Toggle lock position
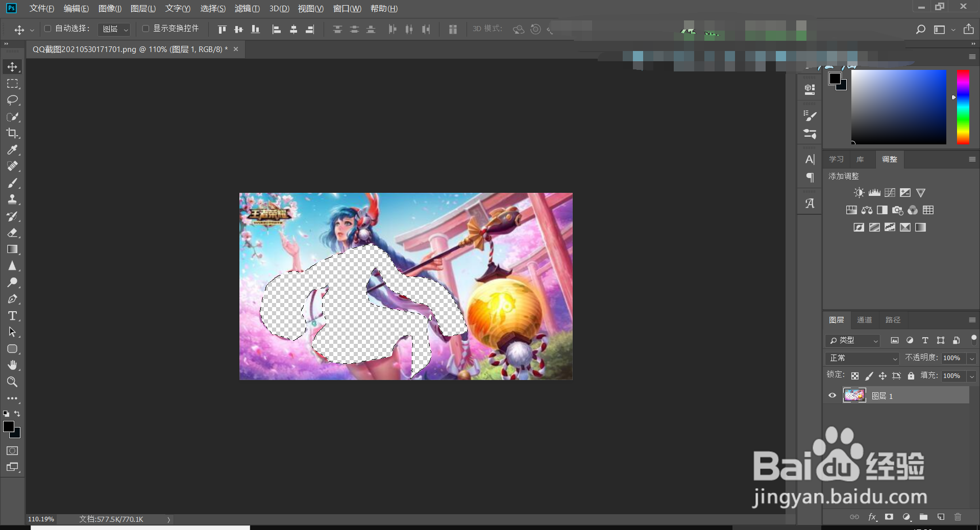 (883, 376)
